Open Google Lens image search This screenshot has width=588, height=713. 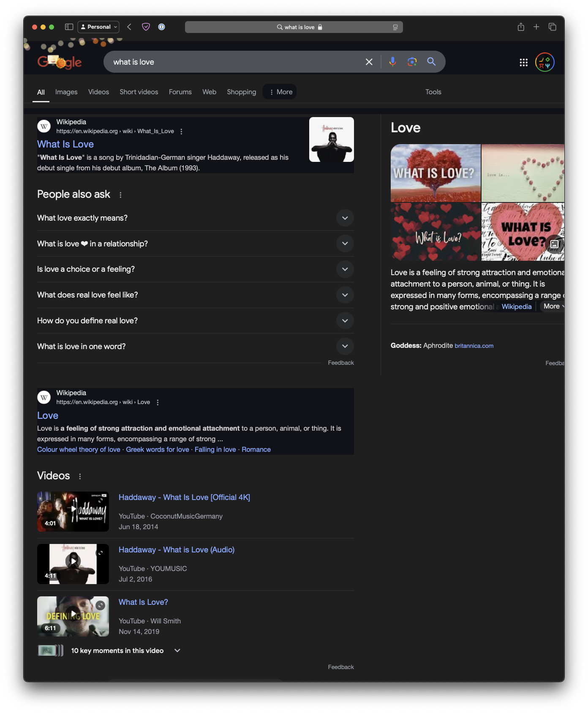[412, 62]
